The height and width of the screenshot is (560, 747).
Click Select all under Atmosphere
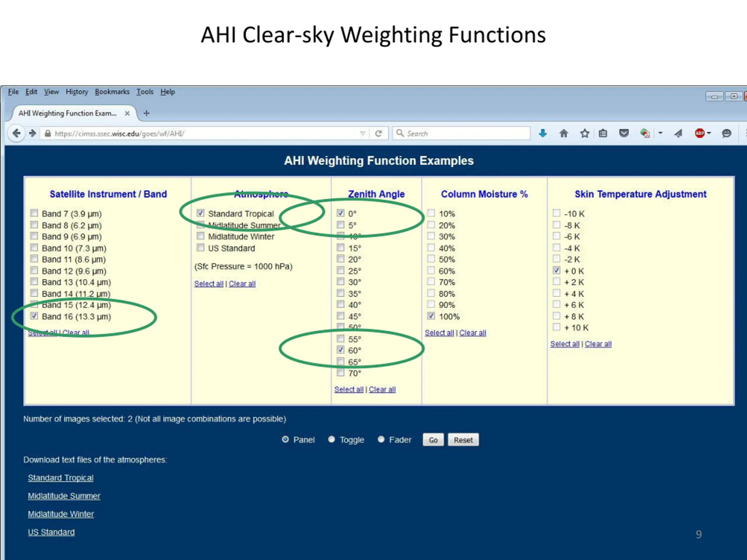tap(209, 283)
